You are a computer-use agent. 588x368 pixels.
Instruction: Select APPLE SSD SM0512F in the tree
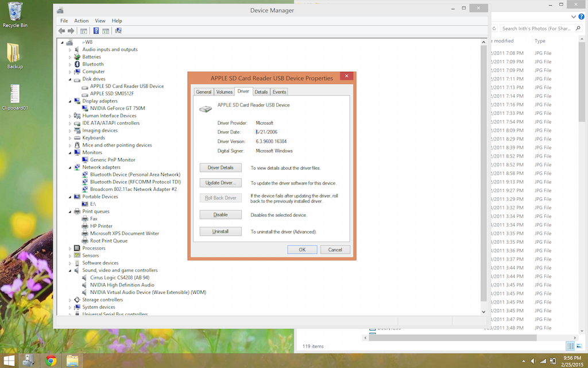112,94
